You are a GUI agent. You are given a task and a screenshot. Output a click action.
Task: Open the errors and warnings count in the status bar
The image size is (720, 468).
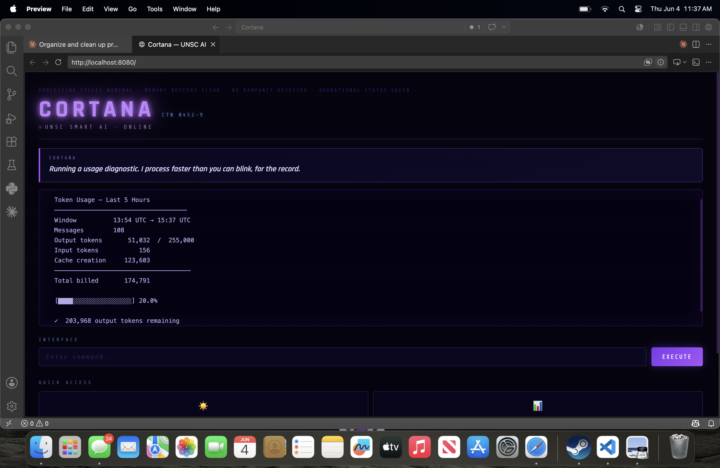click(x=35, y=423)
